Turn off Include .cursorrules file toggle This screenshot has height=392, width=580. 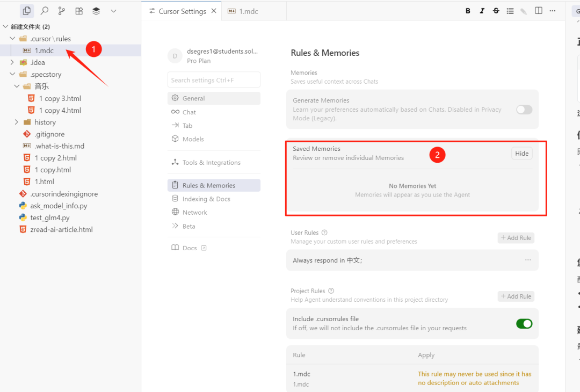(524, 323)
